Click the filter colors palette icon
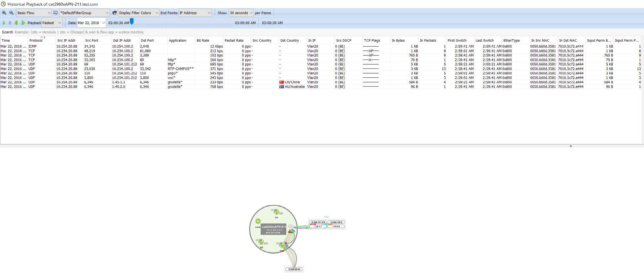This screenshot has height=279, width=644. tap(115, 13)
